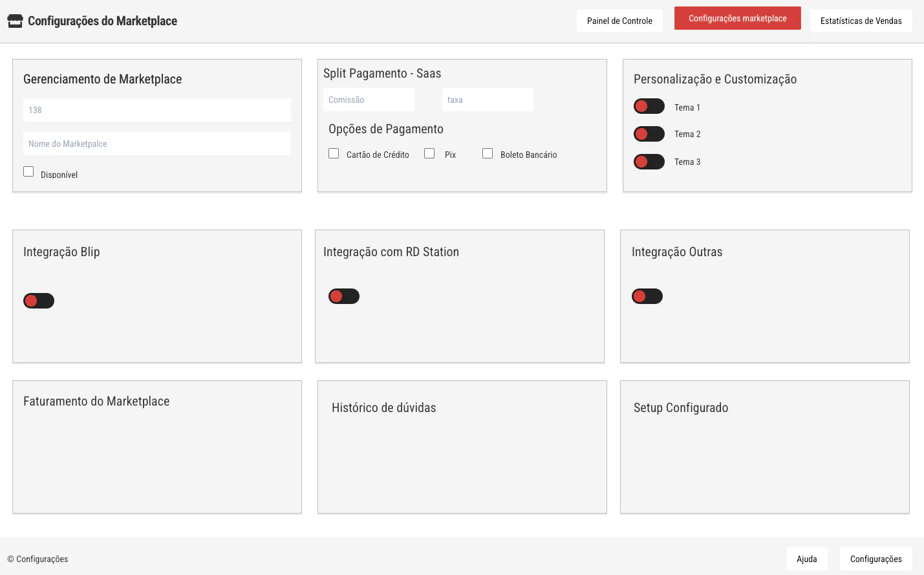
Task: Click the Comissão input field
Action: (369, 100)
